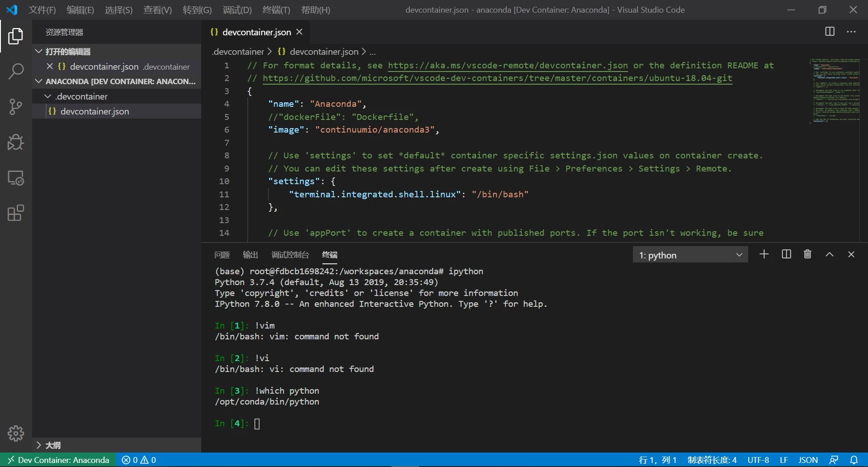This screenshot has width=868, height=467.
Task: Change indentation via 制表符长度: 4
Action: tap(712, 460)
